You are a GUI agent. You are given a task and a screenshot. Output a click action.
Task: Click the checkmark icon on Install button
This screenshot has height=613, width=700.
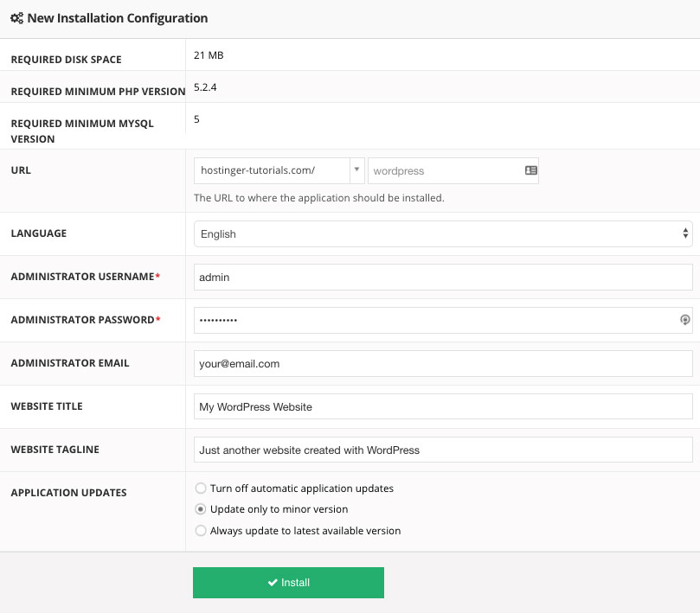[273, 583]
